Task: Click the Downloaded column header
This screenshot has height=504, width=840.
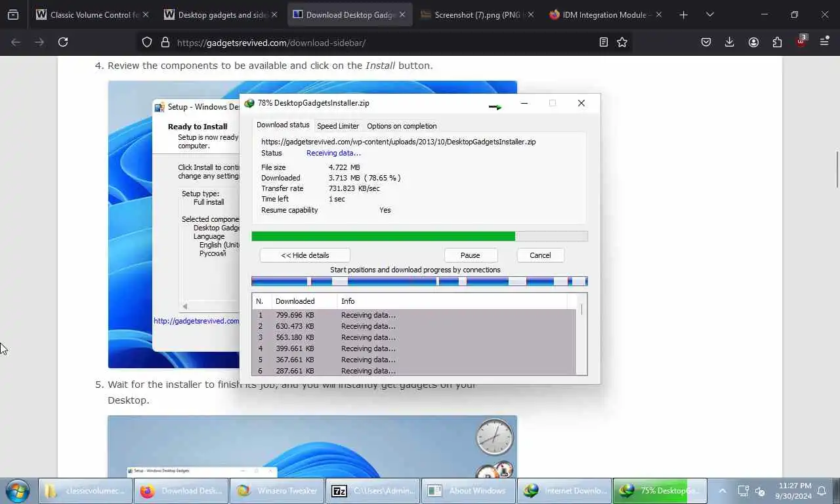Action: 304,301
